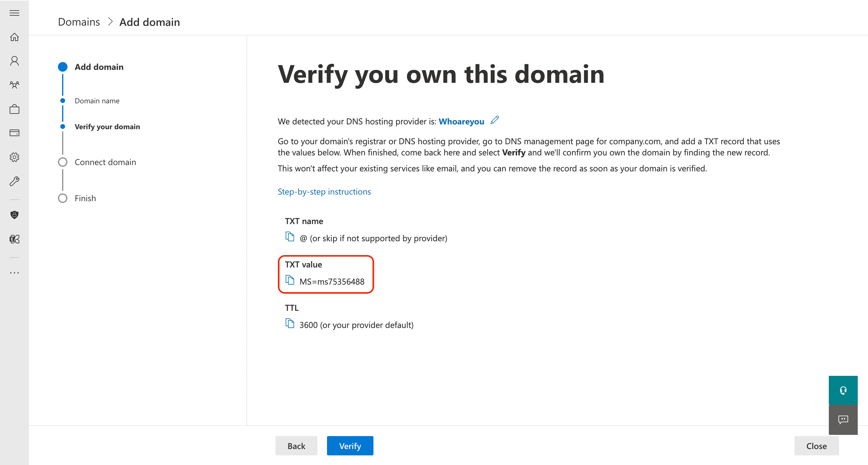Open Exchange admin center icon
Screen dimensions: 868x465
click(x=14, y=239)
